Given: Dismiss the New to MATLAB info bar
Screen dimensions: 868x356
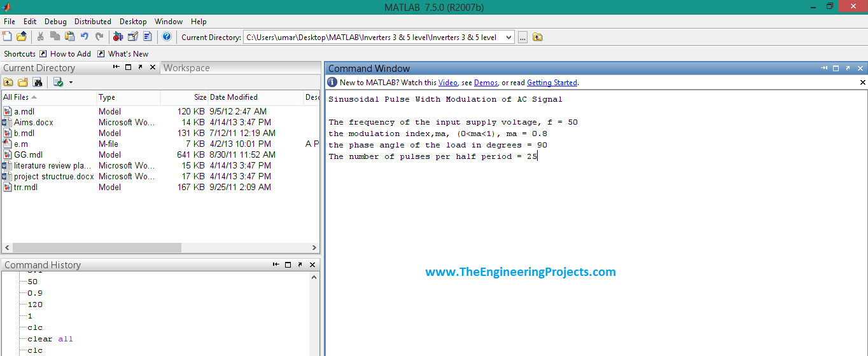Looking at the screenshot, I should click(x=863, y=83).
